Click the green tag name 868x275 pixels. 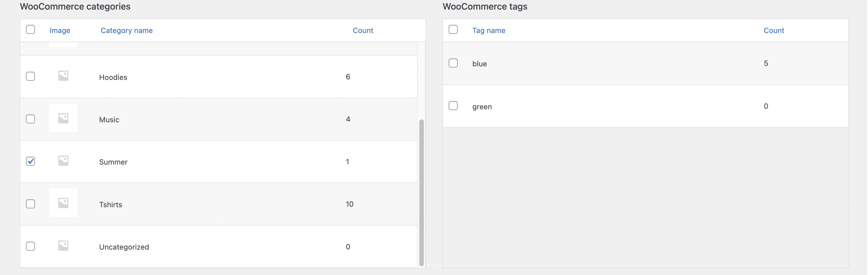pos(482,107)
